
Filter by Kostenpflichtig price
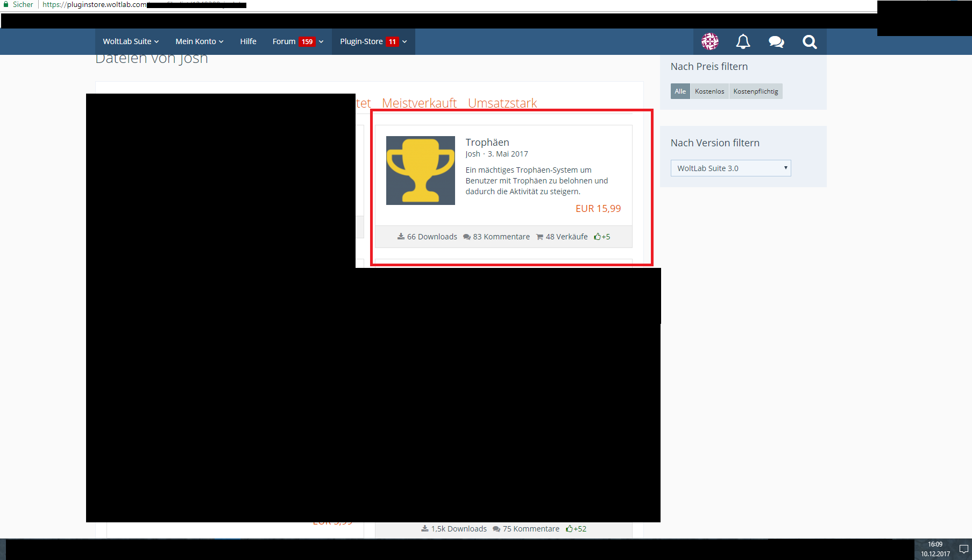[755, 91]
